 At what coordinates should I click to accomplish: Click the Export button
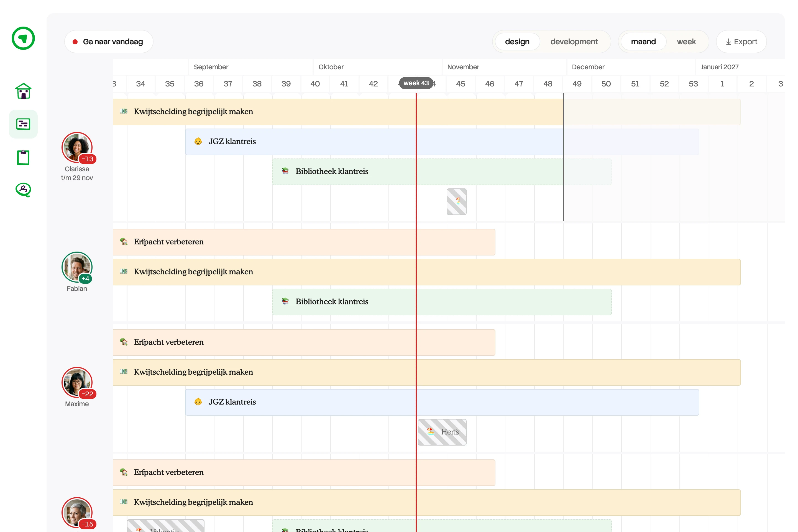point(741,42)
